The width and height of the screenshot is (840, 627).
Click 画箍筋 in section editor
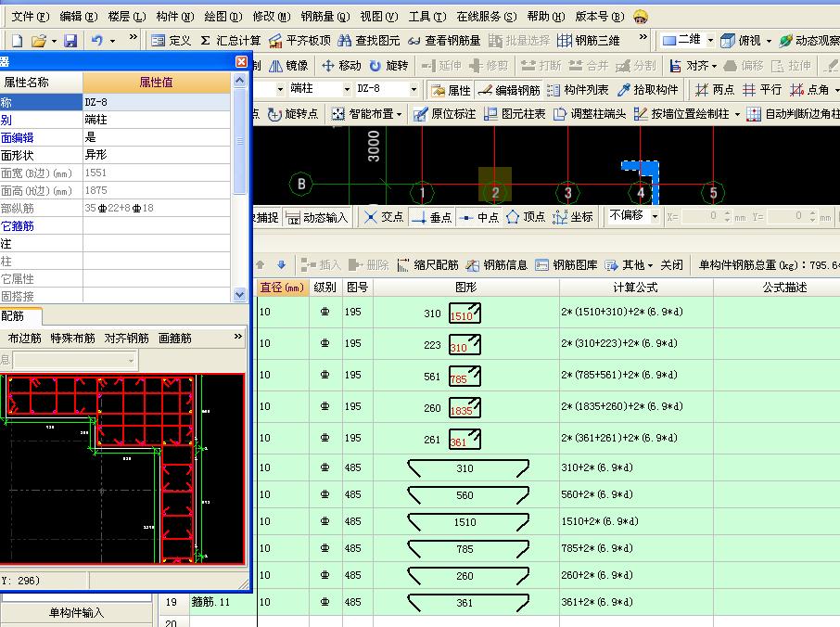pos(174,339)
